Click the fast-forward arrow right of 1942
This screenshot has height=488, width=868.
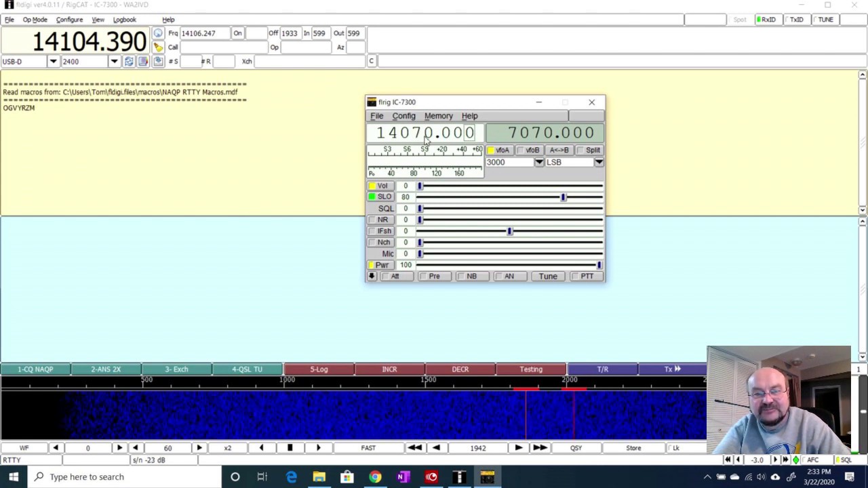click(x=540, y=448)
